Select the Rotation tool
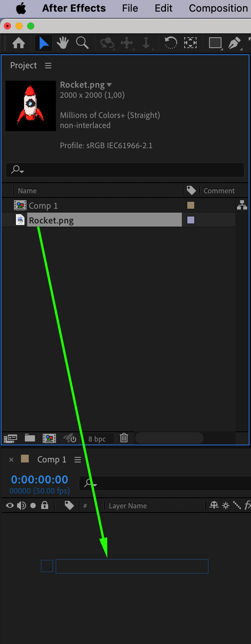The width and height of the screenshot is (251, 644). tap(171, 43)
